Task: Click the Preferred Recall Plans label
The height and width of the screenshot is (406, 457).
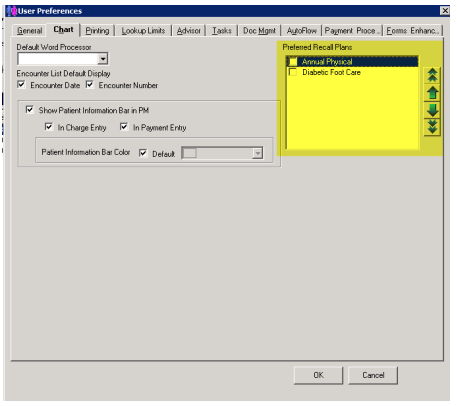Action: [317, 47]
